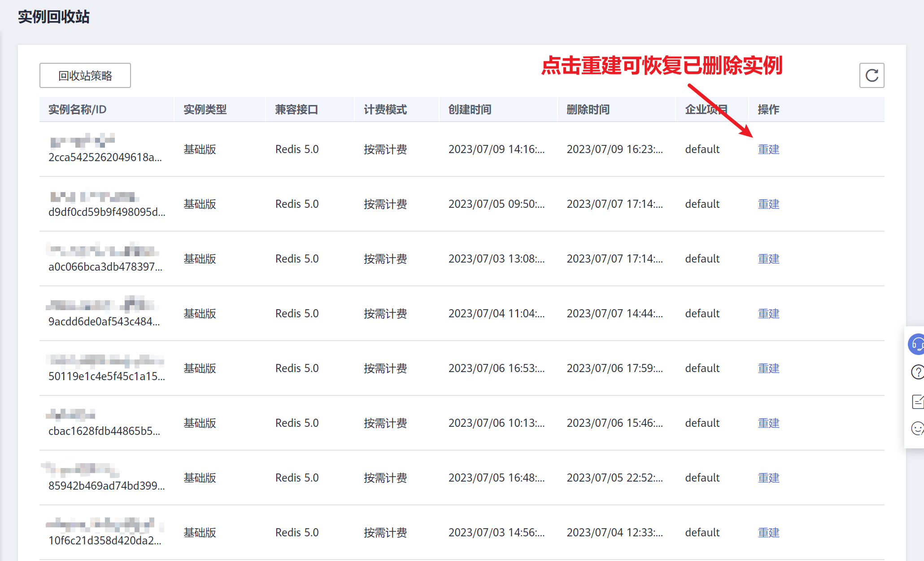Click 重建 for instance a0c066bca3db478397
This screenshot has width=924, height=561.
point(768,259)
